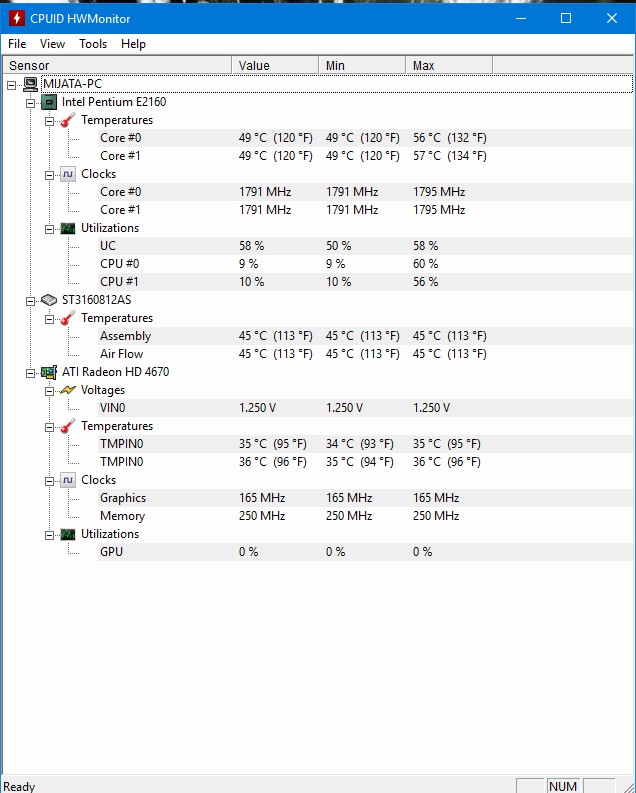
Task: Collapse the Voltages section
Action: click(49, 390)
